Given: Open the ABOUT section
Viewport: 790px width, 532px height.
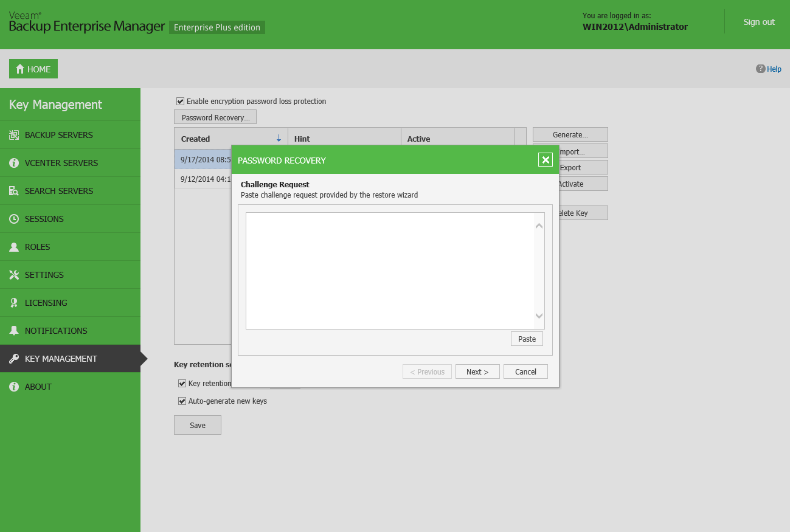Looking at the screenshot, I should (x=70, y=387).
